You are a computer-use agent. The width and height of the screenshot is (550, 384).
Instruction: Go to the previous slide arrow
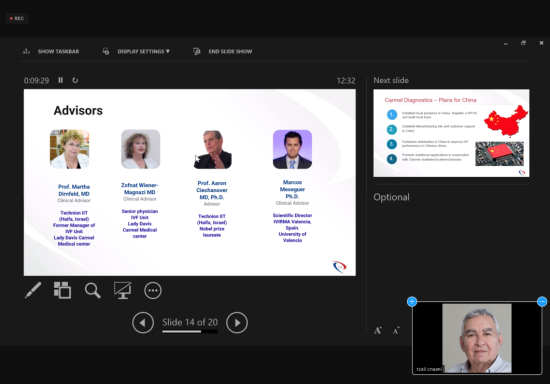tap(143, 323)
